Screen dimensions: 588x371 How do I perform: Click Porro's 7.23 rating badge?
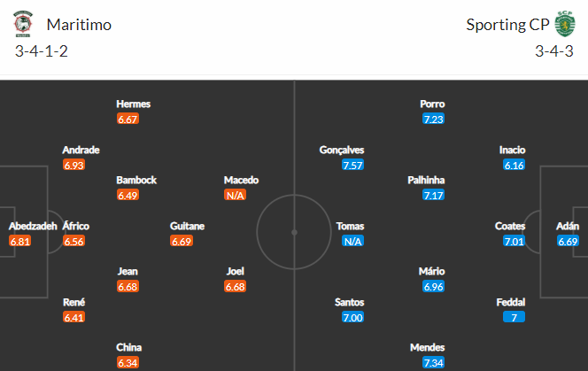coord(433,119)
